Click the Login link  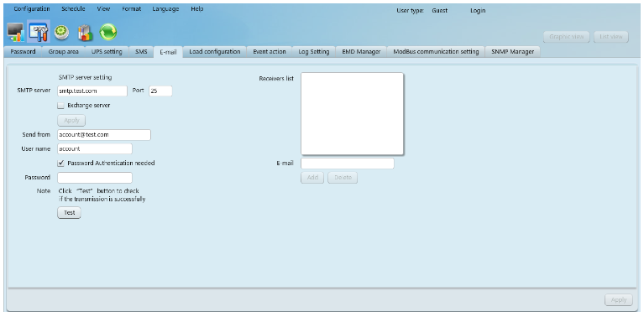point(478,11)
